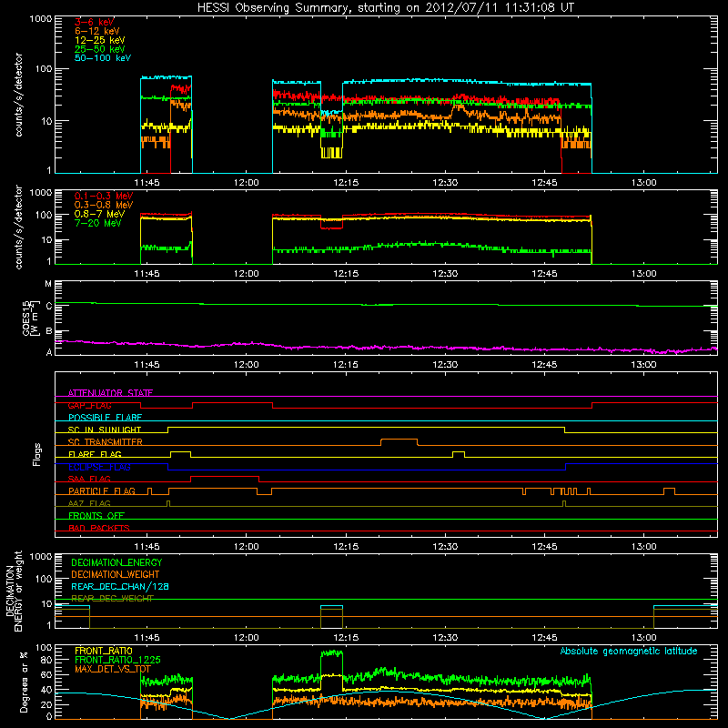Select the ECLIPSE_FLAG label
The width and height of the screenshot is (728, 728).
(x=99, y=467)
